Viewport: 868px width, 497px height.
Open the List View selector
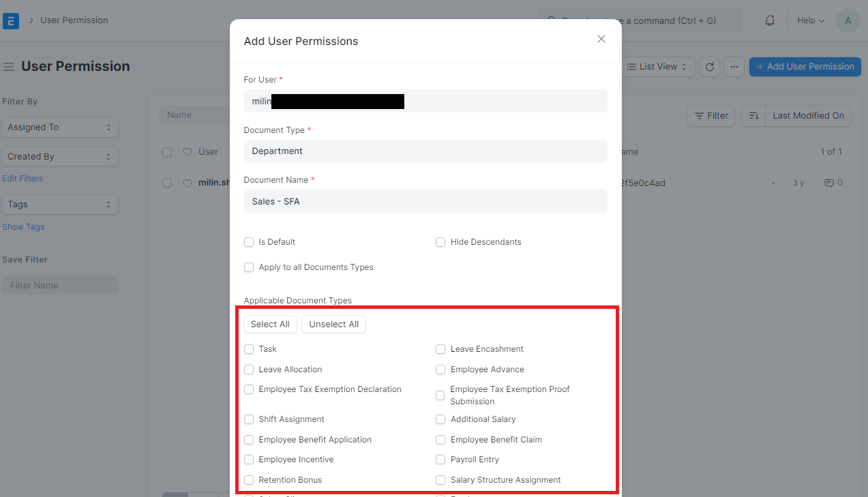click(x=657, y=66)
